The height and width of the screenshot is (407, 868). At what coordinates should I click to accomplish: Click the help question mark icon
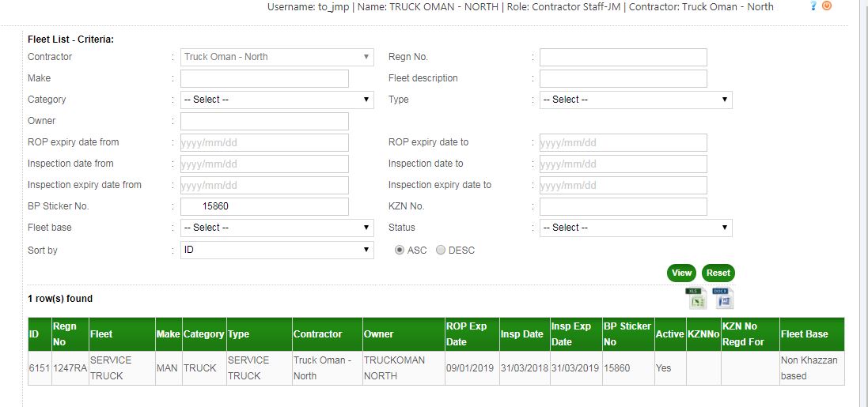tap(813, 6)
